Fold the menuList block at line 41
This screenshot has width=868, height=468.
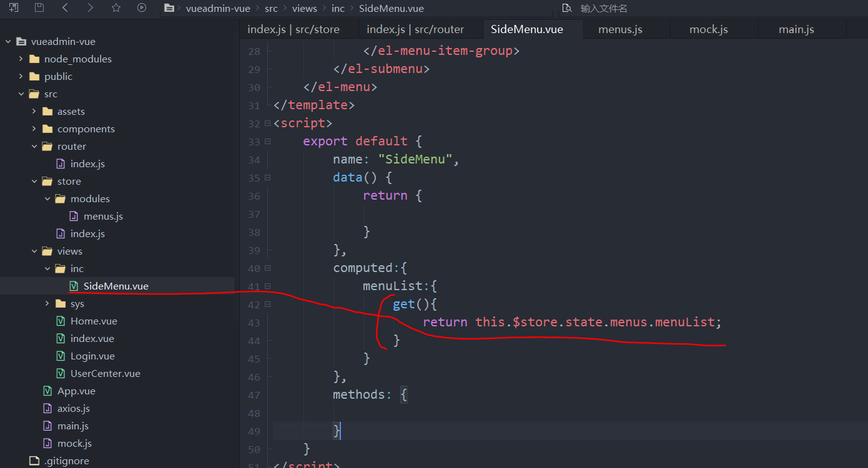[x=267, y=286]
